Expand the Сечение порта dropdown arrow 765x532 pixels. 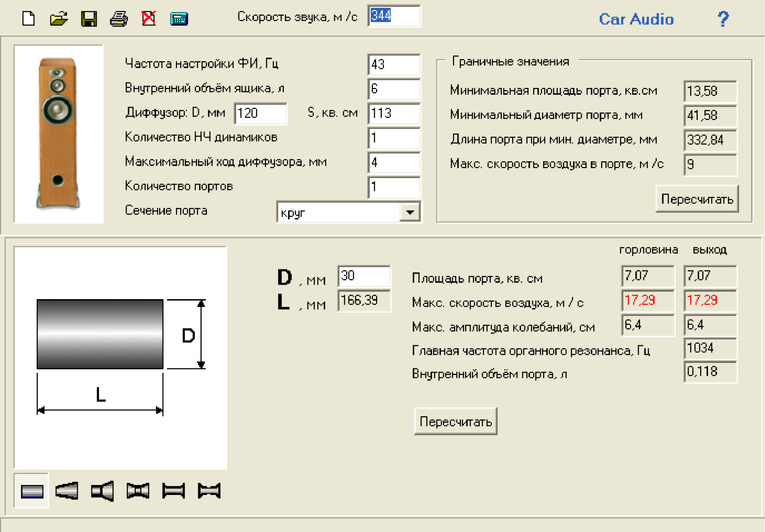pos(410,212)
